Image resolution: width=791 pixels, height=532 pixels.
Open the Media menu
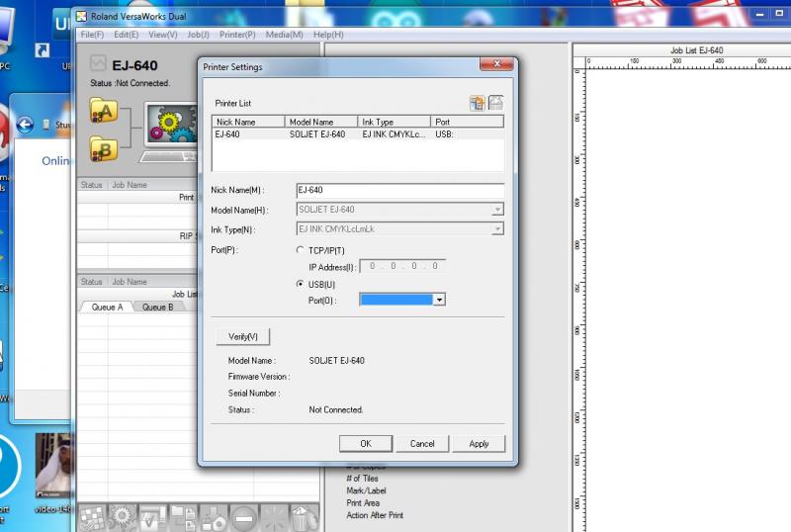285,35
